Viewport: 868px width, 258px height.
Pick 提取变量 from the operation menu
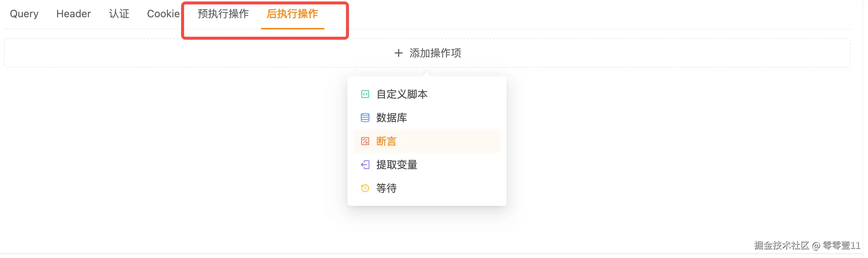(x=397, y=165)
